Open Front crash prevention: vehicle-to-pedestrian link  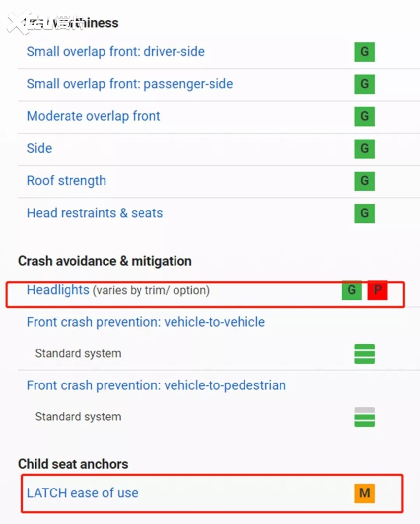[156, 385]
